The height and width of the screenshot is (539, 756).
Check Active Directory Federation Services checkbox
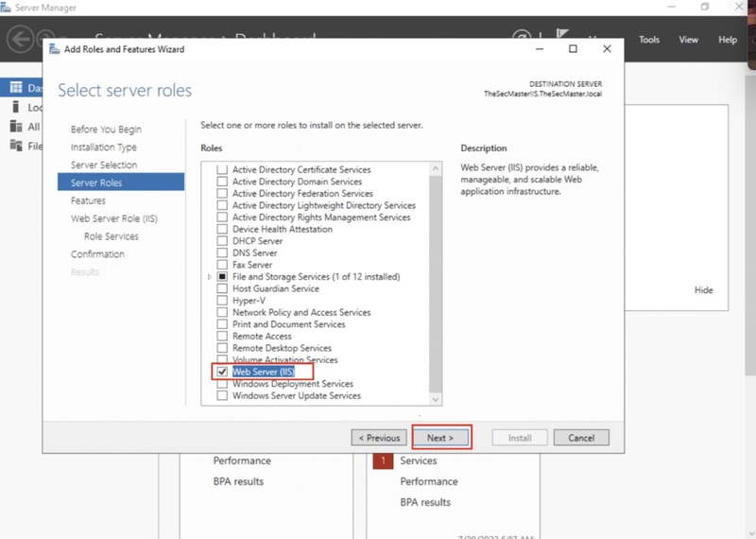click(x=222, y=194)
